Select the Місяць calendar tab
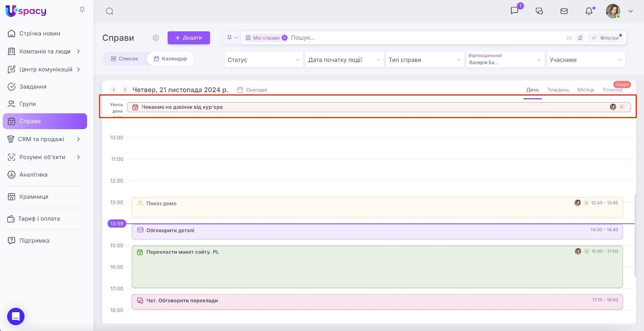This screenshot has width=644, height=331. pos(586,90)
